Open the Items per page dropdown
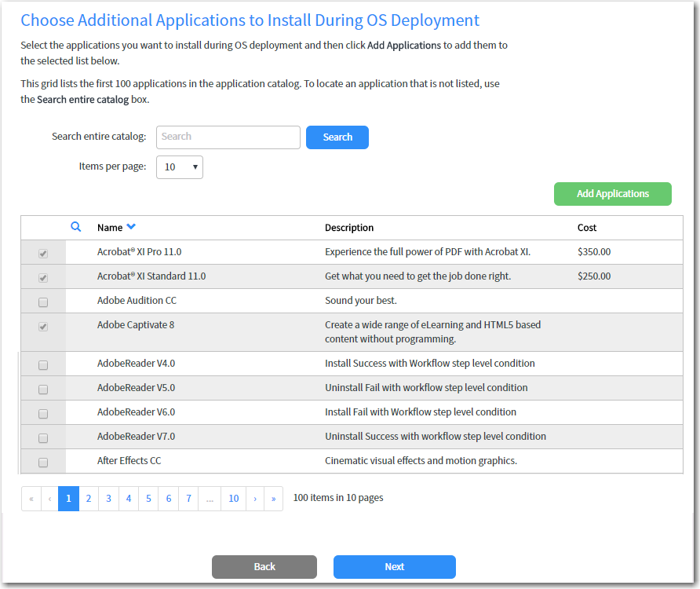This screenshot has height=589, width=700. pos(180,167)
